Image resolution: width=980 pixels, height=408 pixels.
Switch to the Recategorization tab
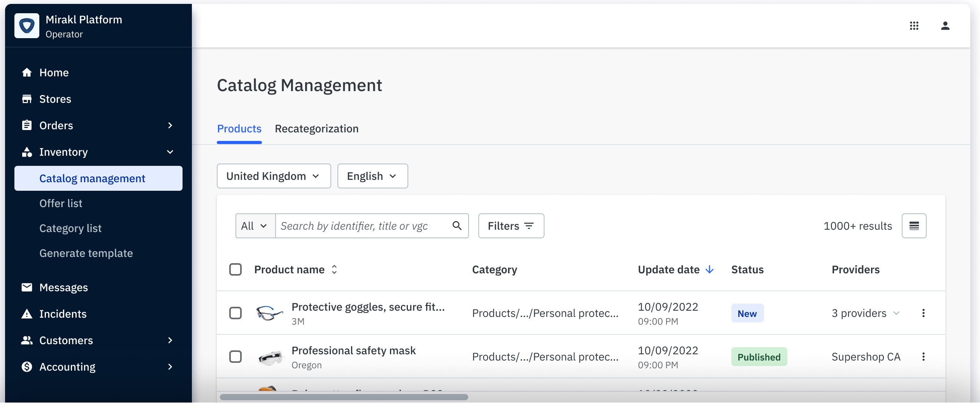(x=317, y=128)
